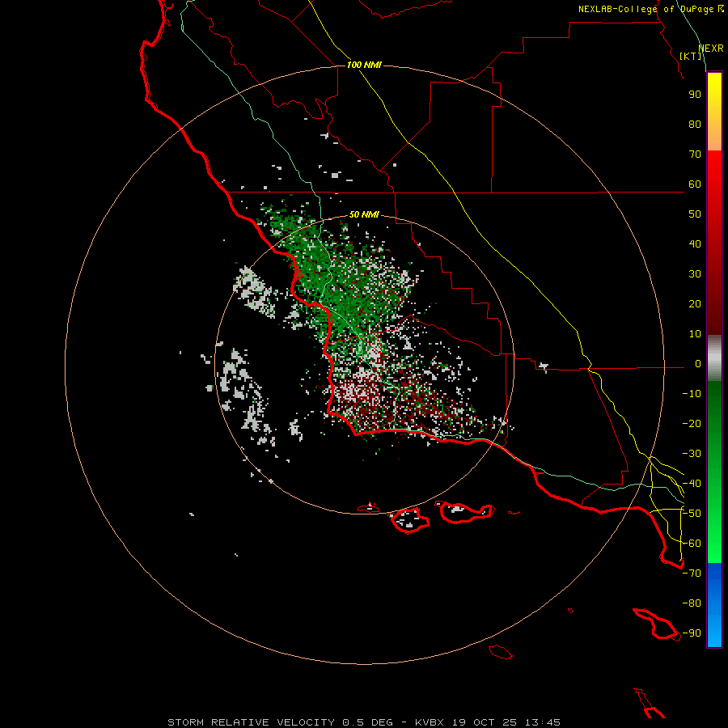The width and height of the screenshot is (728, 728).
Task: Select the -80 value on velocity scale
Action: tap(692, 603)
